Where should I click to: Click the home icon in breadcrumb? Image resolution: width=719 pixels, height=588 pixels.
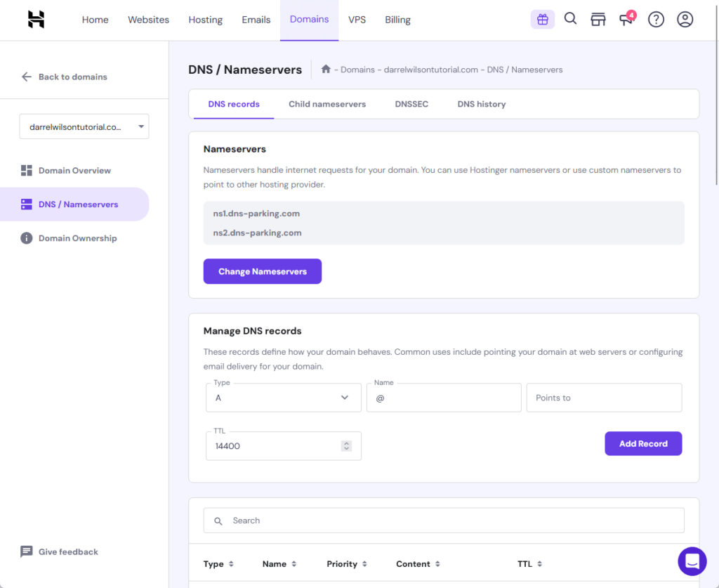tap(326, 69)
